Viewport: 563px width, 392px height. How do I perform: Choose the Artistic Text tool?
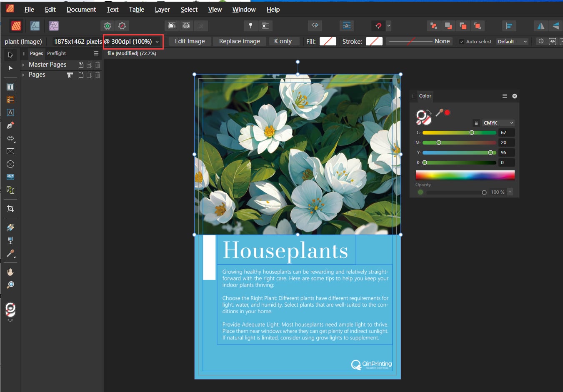[10, 112]
